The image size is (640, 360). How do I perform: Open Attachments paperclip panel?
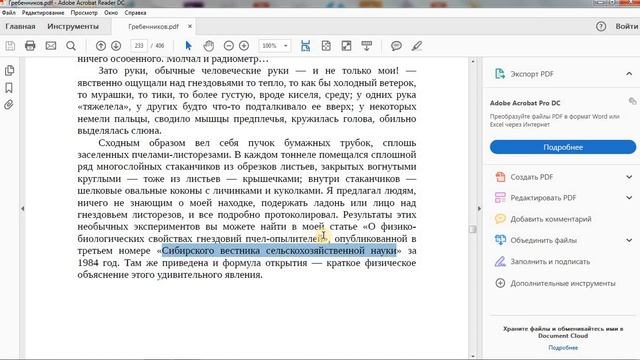[x=9, y=105]
